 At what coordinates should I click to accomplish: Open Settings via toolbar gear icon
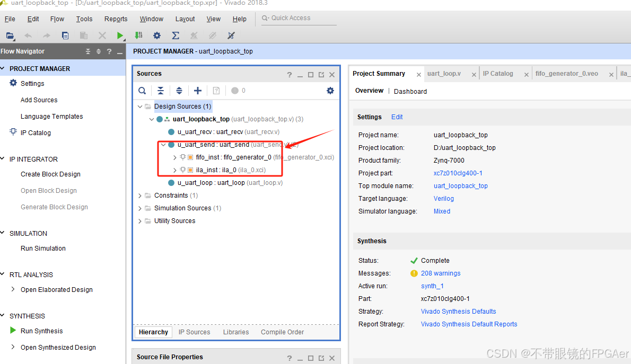pyautogui.click(x=157, y=36)
